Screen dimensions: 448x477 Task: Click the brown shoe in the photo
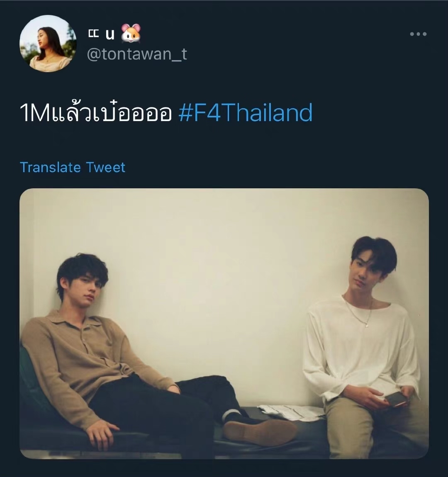click(261, 433)
